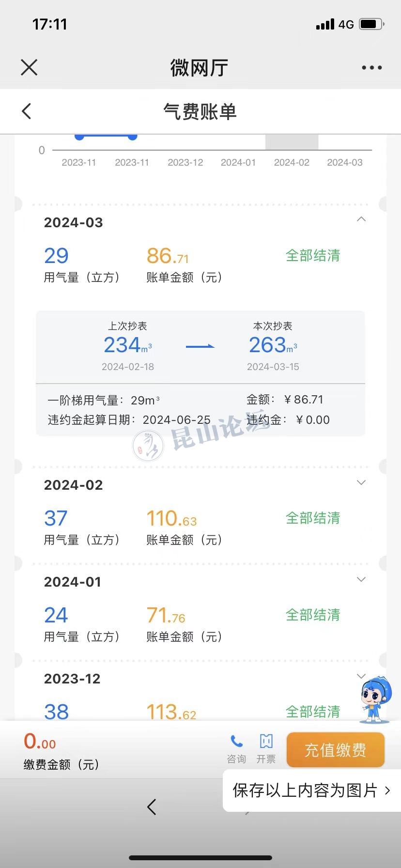The height and width of the screenshot is (868, 401).
Task: Select the 2024-02 bar in chart
Action: [292, 142]
